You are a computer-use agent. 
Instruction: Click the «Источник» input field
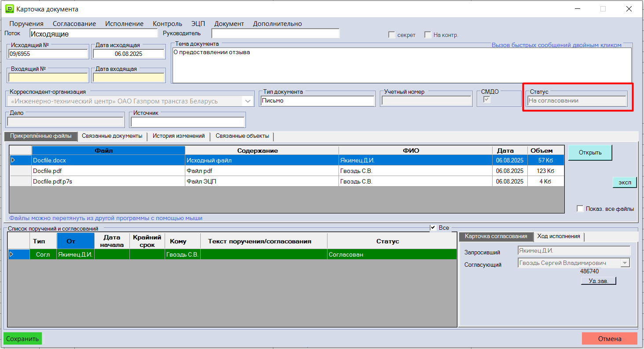[x=188, y=122]
